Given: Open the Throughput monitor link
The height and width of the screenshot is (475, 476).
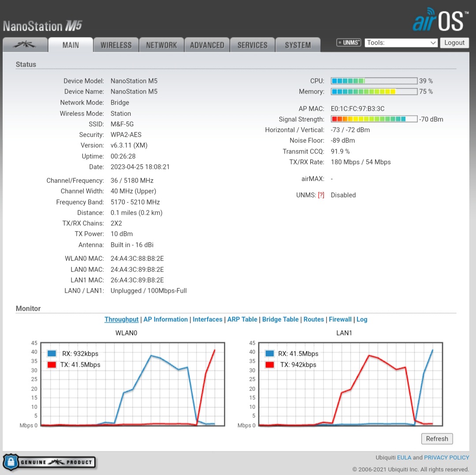Looking at the screenshot, I should [x=122, y=319].
